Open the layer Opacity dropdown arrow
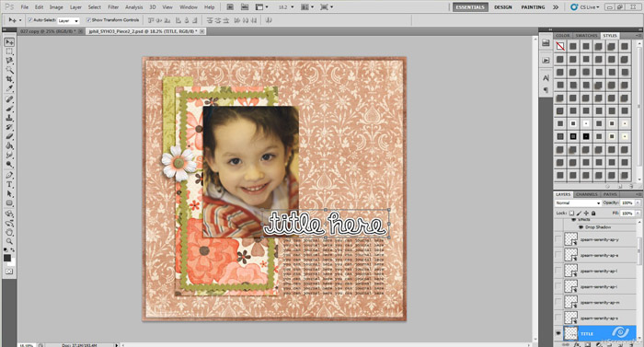The height and width of the screenshot is (347, 644). 638,203
